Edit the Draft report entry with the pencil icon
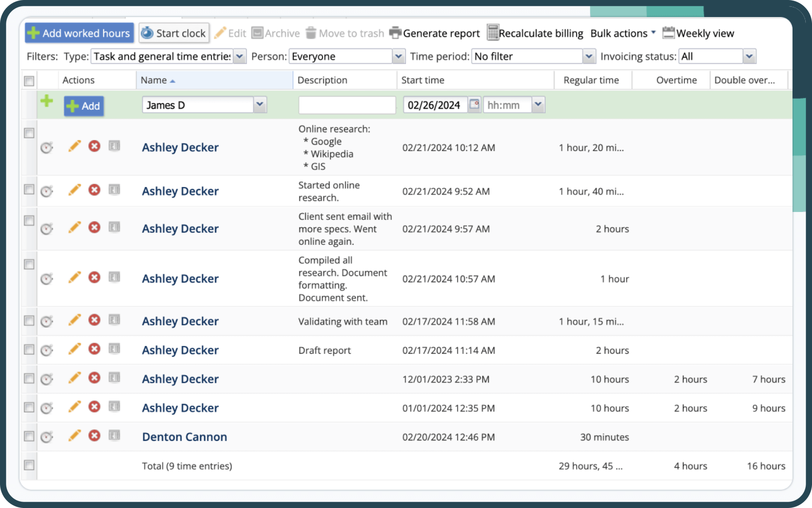Viewport: 812px width, 508px height. [x=75, y=349]
